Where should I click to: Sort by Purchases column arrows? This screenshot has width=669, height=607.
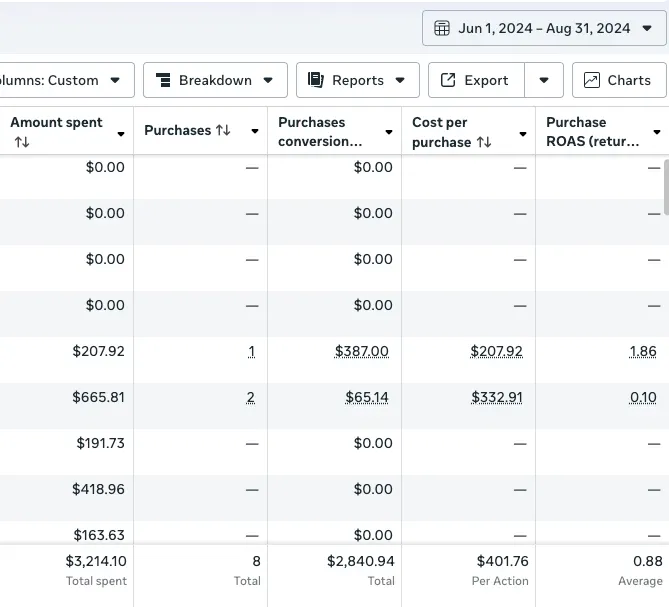click(223, 130)
